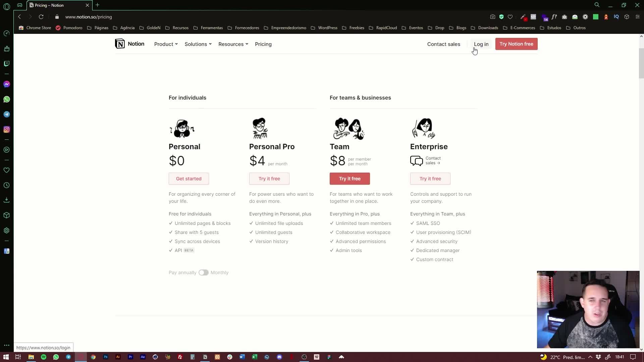Open the Ferramentas bookmarks folder
The width and height of the screenshot is (644, 362).
(x=208, y=28)
